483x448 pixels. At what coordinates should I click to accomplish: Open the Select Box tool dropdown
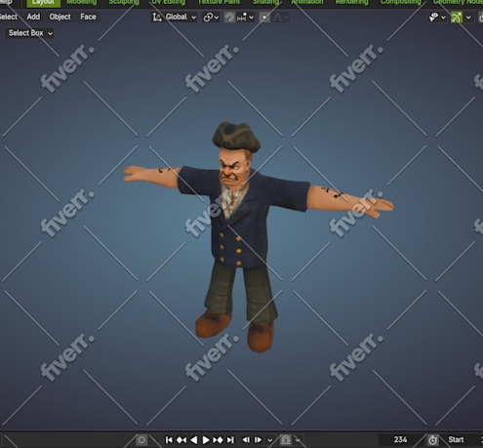click(x=29, y=33)
